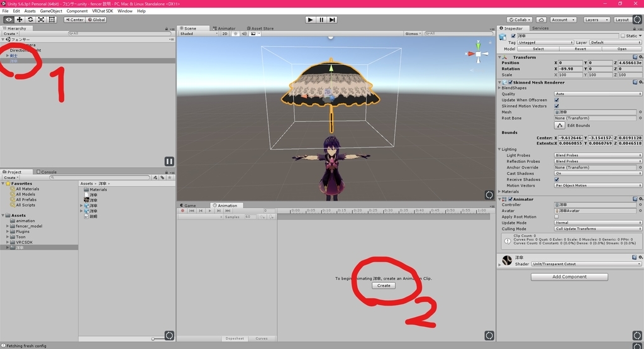The image size is (644, 349).
Task: Click the animation record button
Action: [x=183, y=211]
